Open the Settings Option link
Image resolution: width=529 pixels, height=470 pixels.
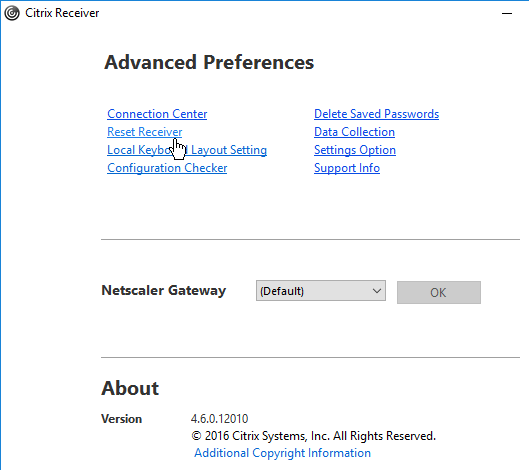pos(355,150)
